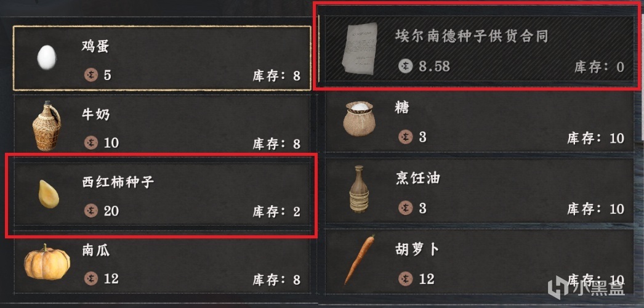Select the 胡萝卜 item label
Image resolution: width=644 pixels, height=308 pixels.
[417, 249]
